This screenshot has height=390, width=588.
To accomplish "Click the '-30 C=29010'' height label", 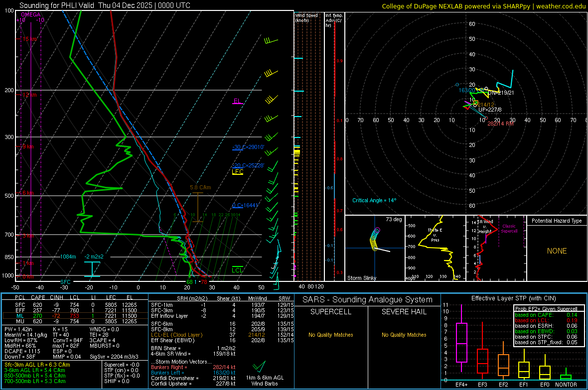I will [248, 147].
